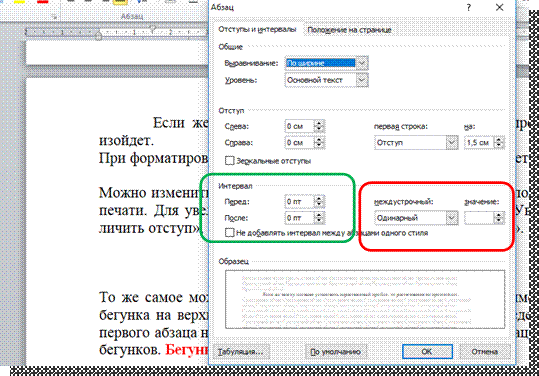Close the Абзац dialog with X
This screenshot has width=539, height=376.
[499, 8]
